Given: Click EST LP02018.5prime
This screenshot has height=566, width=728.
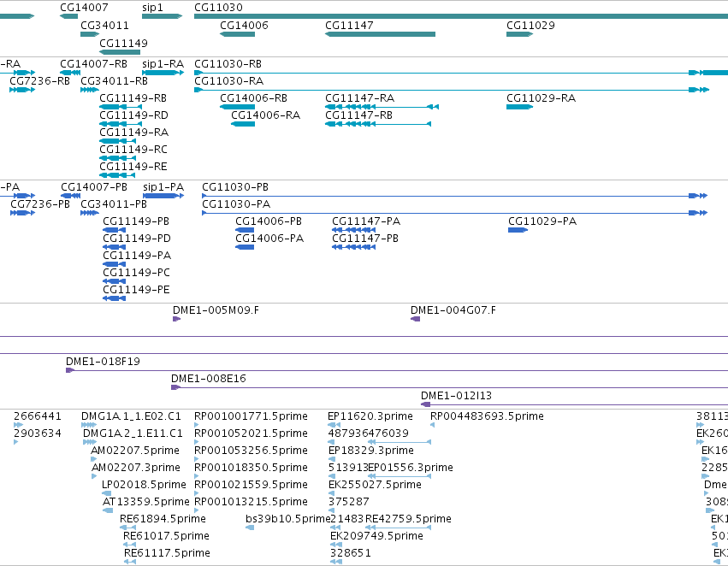Looking at the screenshot, I should [x=106, y=493].
